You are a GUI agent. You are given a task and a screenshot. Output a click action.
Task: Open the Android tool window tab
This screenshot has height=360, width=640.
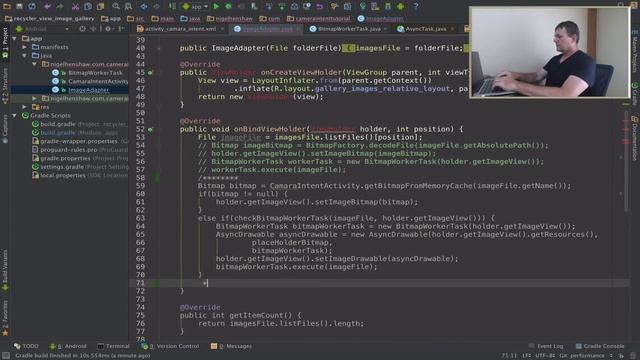pos(68,346)
